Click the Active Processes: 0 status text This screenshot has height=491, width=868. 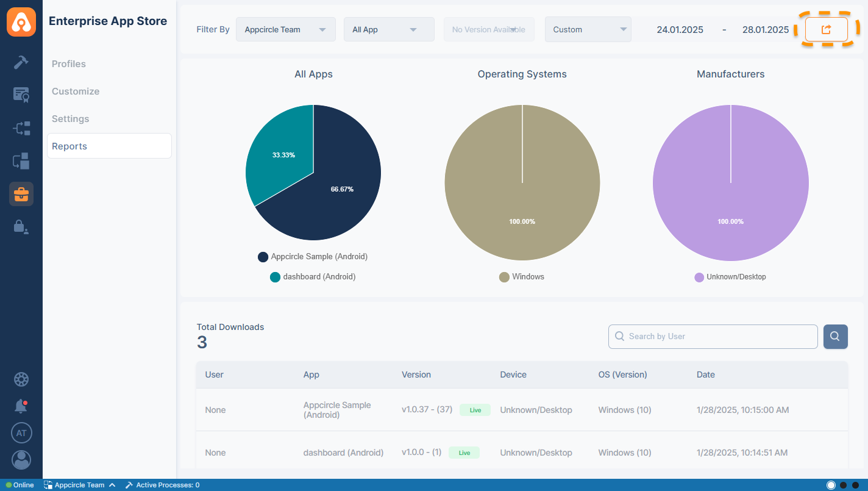pyautogui.click(x=168, y=485)
